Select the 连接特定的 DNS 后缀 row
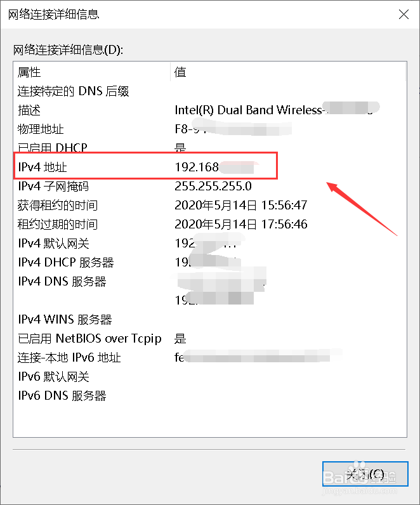 pyautogui.click(x=209, y=91)
